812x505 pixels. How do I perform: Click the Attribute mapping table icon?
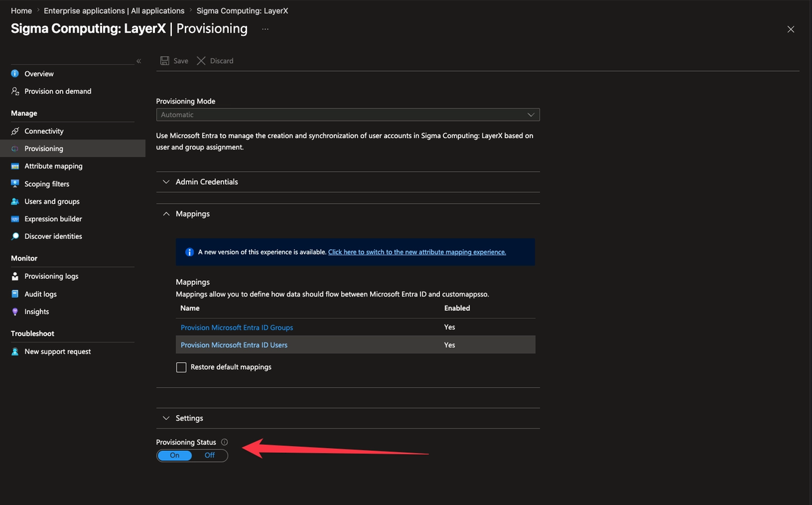15,167
